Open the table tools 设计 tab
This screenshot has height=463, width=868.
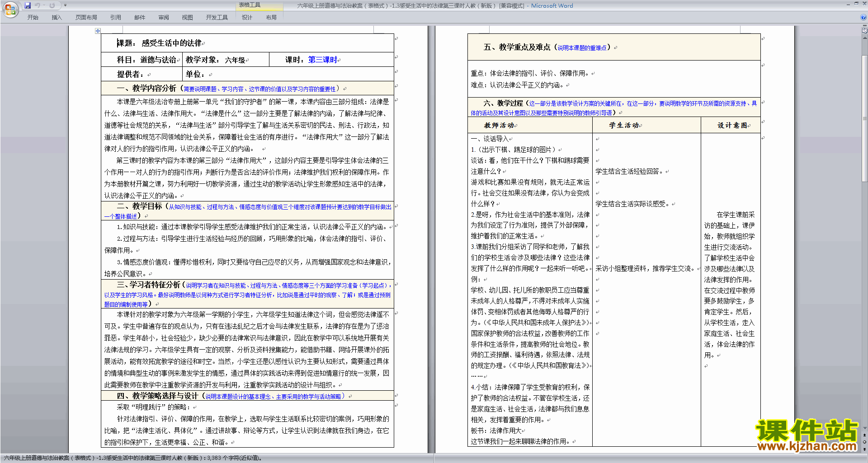[247, 17]
